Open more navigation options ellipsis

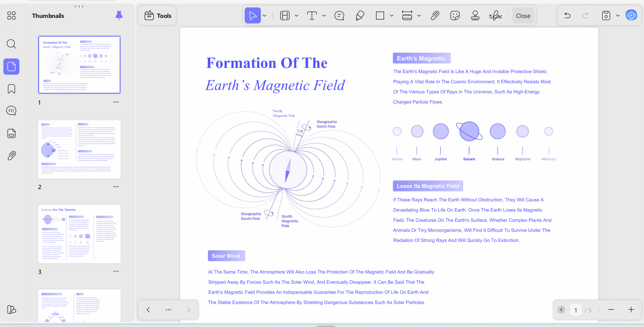168,310
